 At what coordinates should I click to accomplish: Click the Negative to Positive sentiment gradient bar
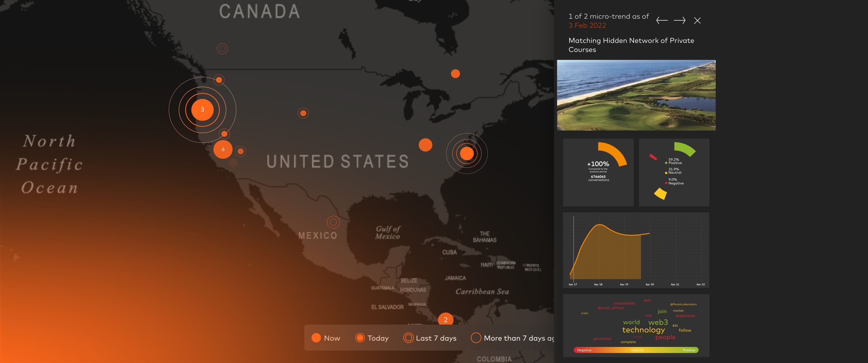[636, 350]
